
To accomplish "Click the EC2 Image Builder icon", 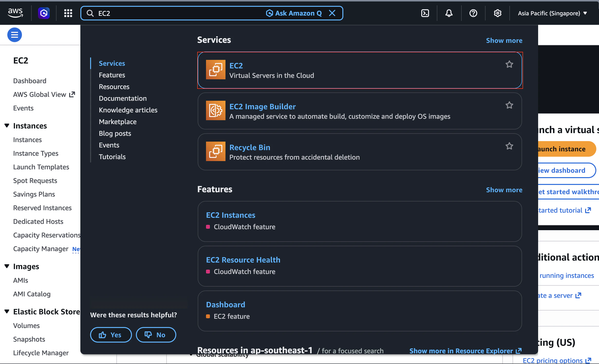I will pos(216,110).
